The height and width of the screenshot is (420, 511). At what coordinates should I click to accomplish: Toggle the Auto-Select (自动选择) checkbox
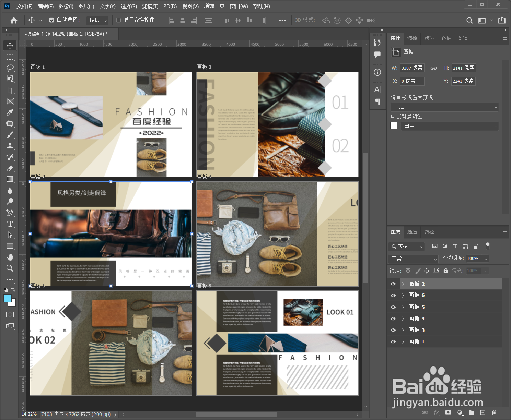(51, 20)
